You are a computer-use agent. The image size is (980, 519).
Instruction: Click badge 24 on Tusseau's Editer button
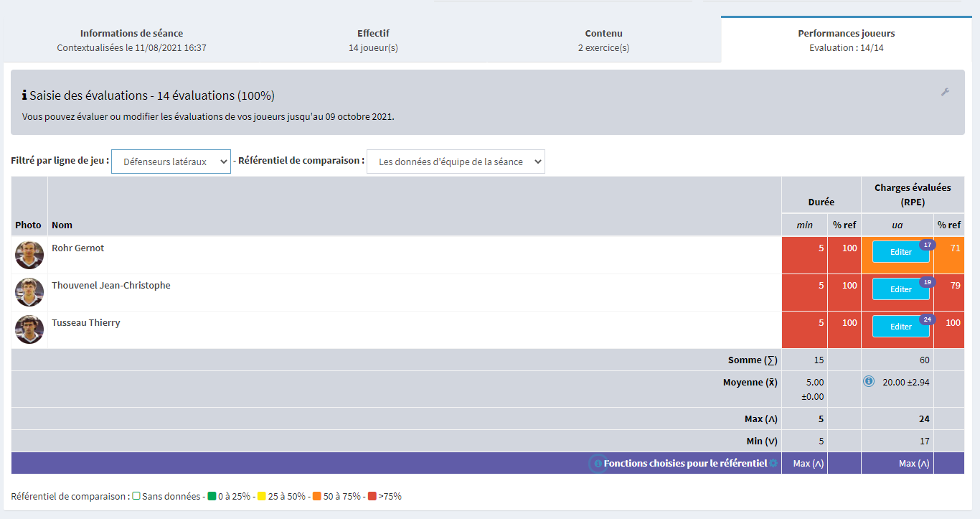tap(927, 319)
